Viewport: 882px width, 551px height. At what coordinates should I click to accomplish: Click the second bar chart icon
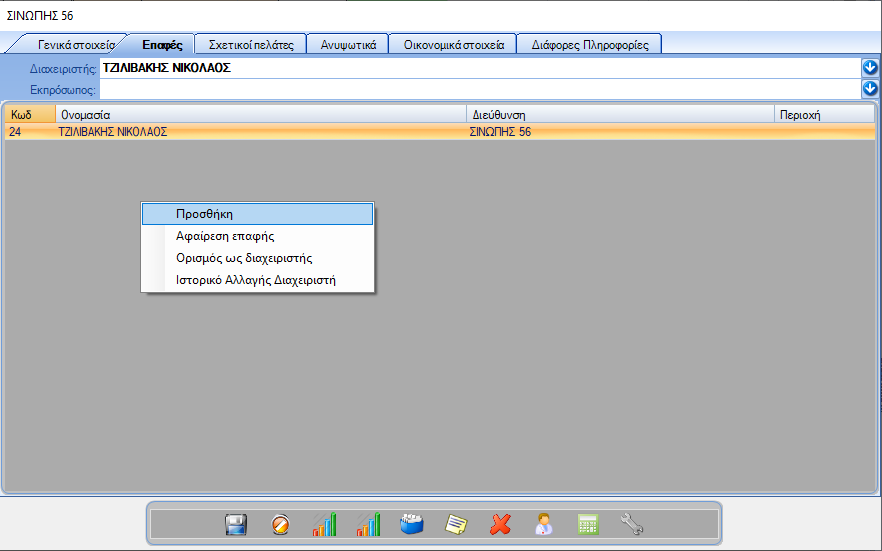(x=368, y=524)
